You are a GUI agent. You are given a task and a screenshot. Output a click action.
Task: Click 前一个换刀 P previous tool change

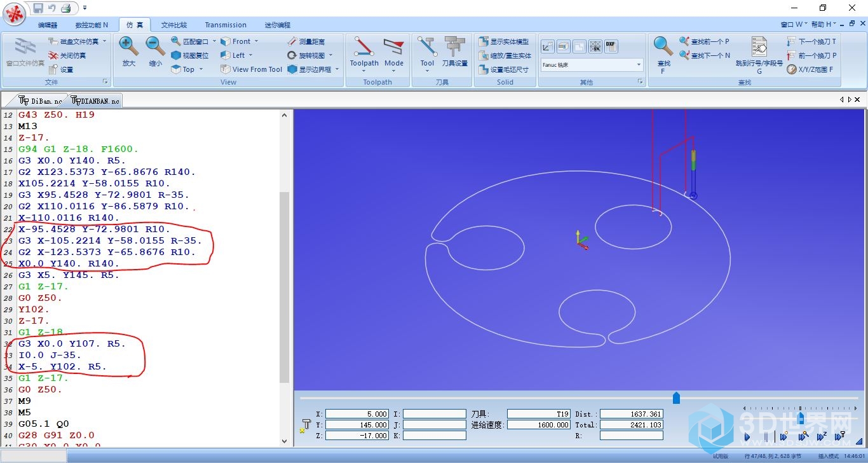coord(811,55)
